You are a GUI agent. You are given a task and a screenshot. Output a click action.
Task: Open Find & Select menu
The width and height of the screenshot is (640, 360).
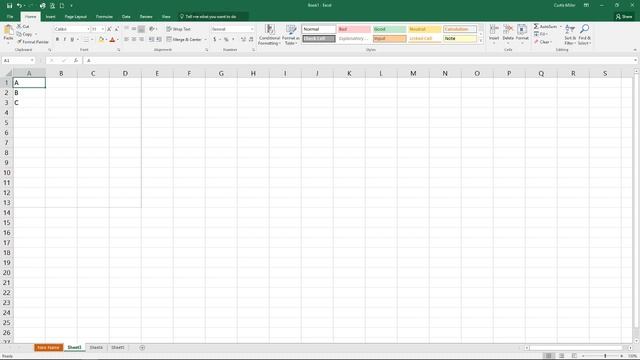(x=584, y=35)
